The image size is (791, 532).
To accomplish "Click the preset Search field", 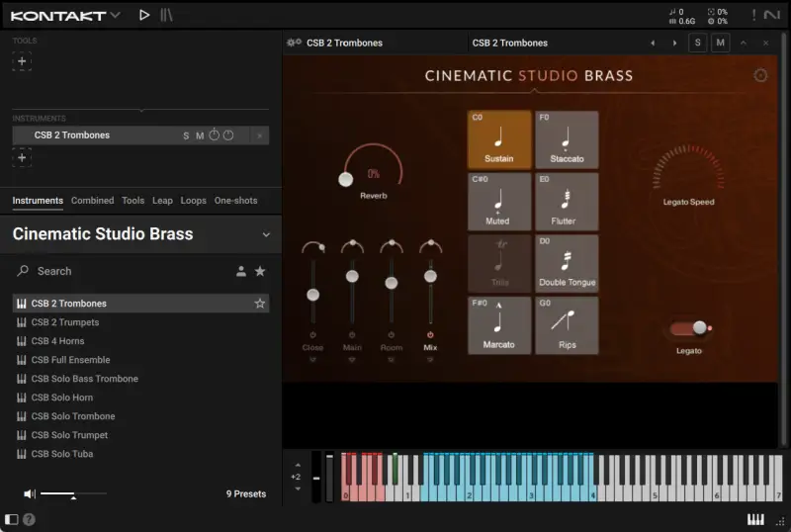I will (x=121, y=271).
